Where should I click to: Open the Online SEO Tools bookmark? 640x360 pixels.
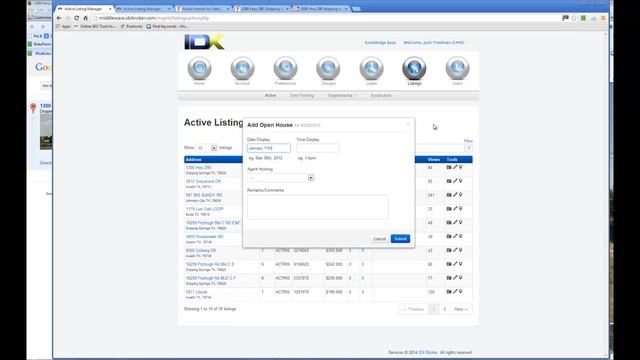click(x=95, y=27)
